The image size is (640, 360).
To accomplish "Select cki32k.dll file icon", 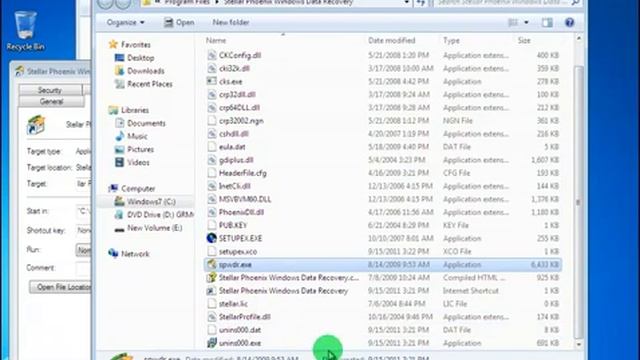I will pyautogui.click(x=211, y=68).
